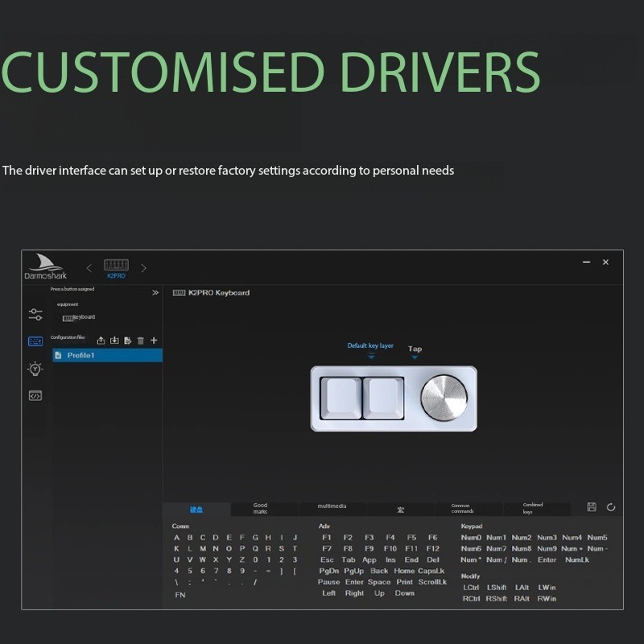The height and width of the screenshot is (644, 644).
Task: Collapse the left panel with double chevron
Action: point(155,293)
